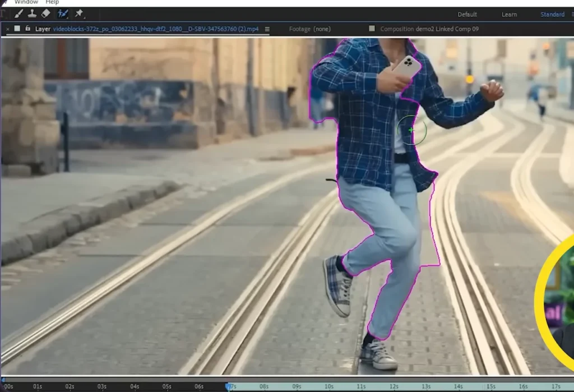Open the Roto Brush tool flyout arrow
This screenshot has height=392, width=574.
(67, 17)
